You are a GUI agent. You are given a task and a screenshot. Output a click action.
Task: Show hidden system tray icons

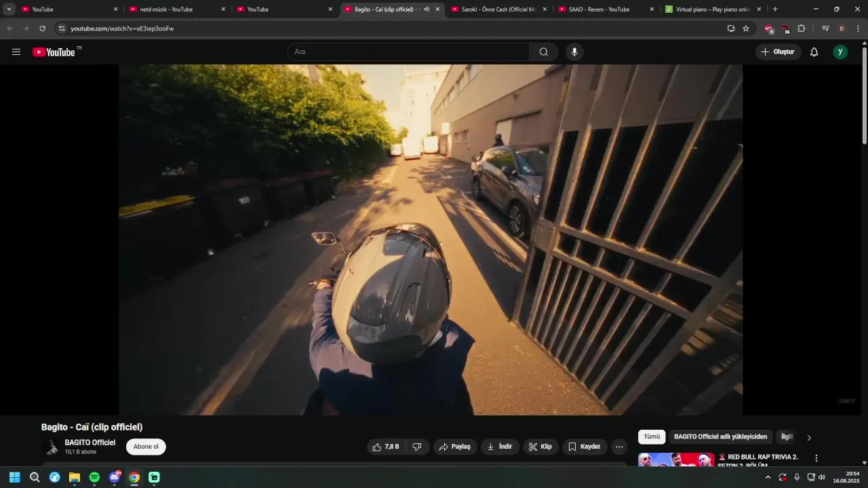(x=768, y=477)
